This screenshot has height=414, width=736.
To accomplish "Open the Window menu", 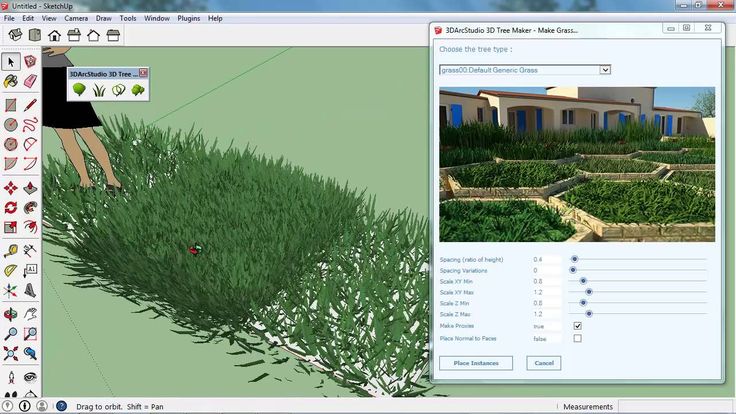I will (157, 18).
